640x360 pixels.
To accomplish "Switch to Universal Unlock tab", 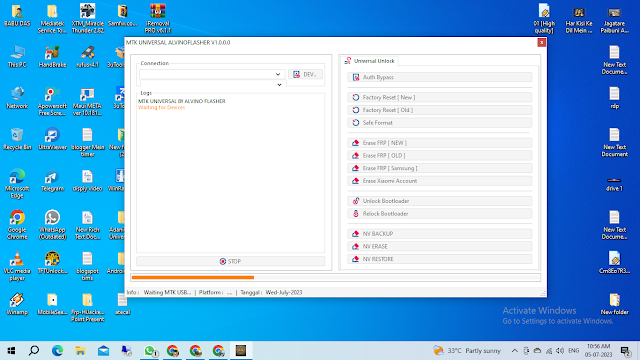I will pyautogui.click(x=370, y=61).
